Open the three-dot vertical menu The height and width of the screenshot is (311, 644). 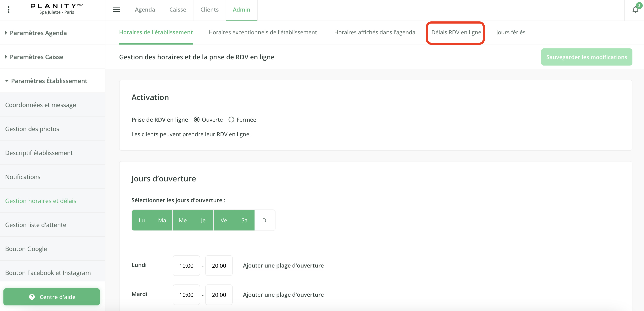(x=9, y=10)
